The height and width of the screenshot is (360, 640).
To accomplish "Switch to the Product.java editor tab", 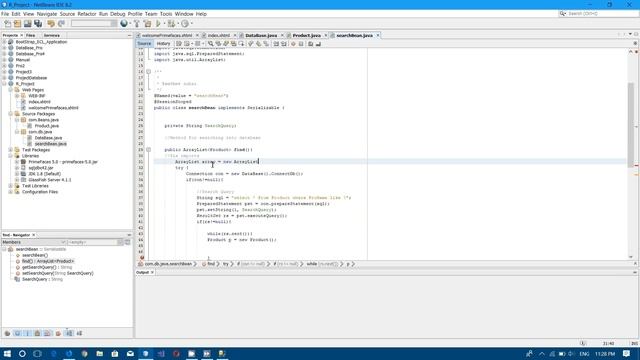I will (307, 36).
